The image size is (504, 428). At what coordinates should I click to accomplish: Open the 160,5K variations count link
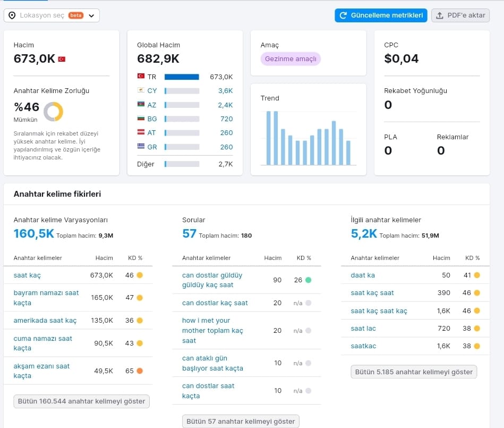tap(34, 233)
